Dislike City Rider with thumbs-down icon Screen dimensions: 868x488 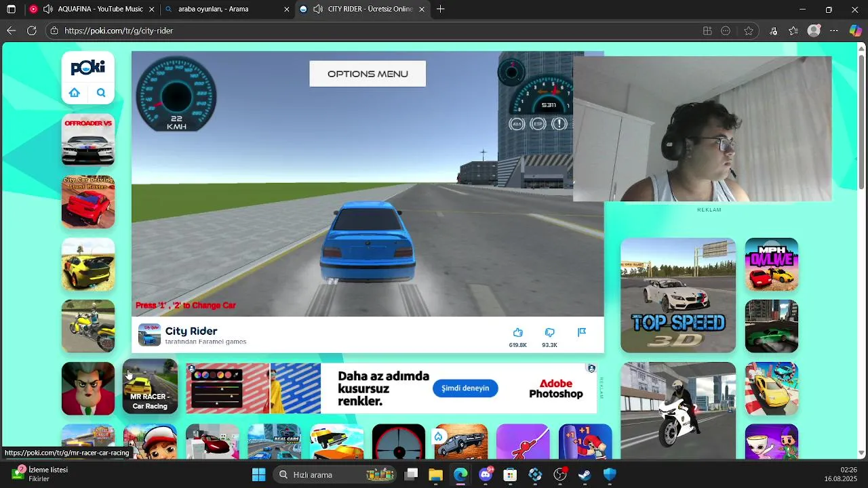point(550,332)
